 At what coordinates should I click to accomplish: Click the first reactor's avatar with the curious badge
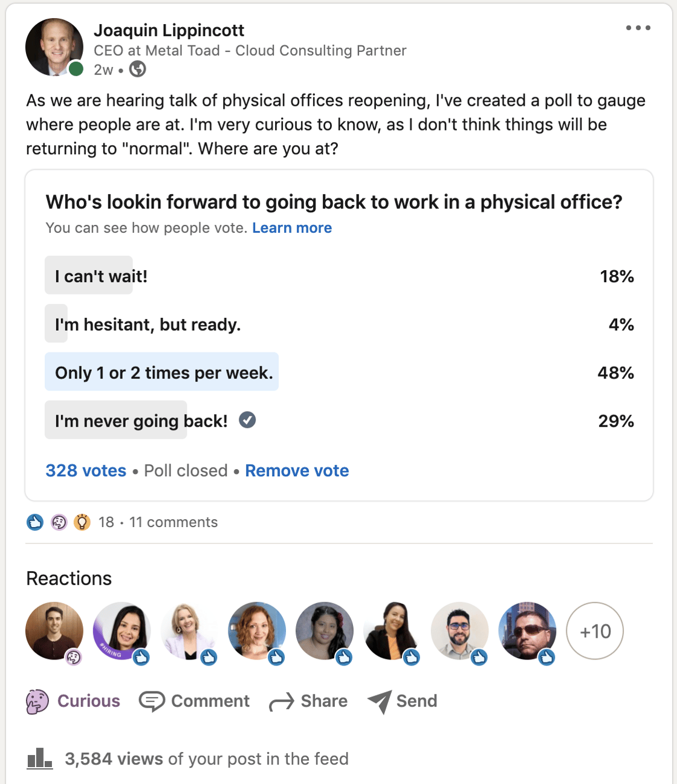click(54, 631)
